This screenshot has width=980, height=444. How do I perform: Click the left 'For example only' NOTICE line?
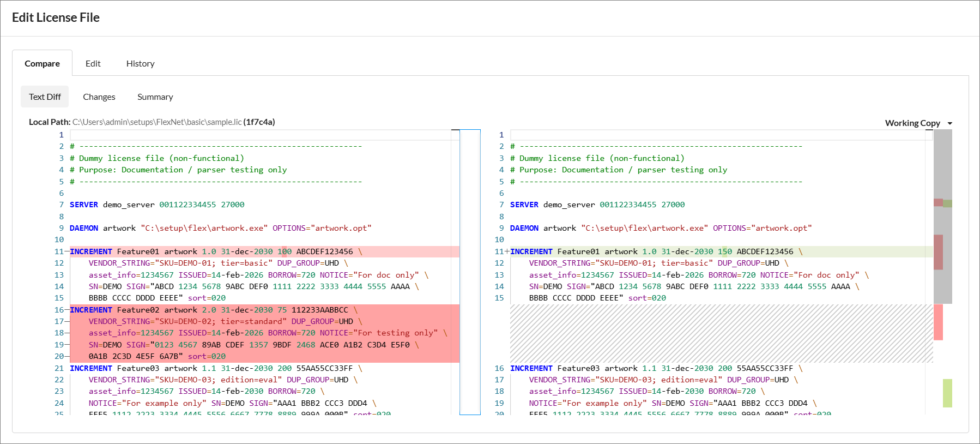click(x=233, y=403)
